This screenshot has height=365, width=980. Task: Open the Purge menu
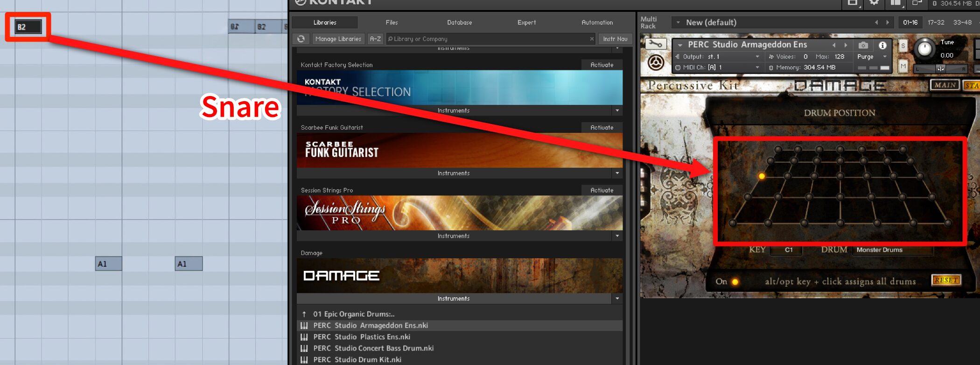[872, 56]
